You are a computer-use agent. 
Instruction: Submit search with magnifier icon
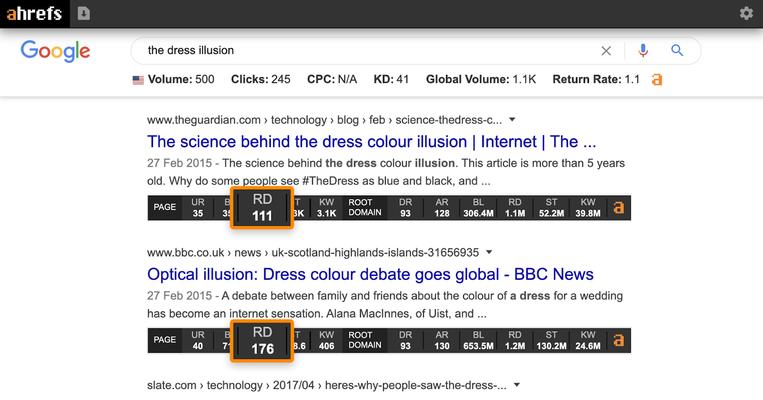tap(677, 50)
